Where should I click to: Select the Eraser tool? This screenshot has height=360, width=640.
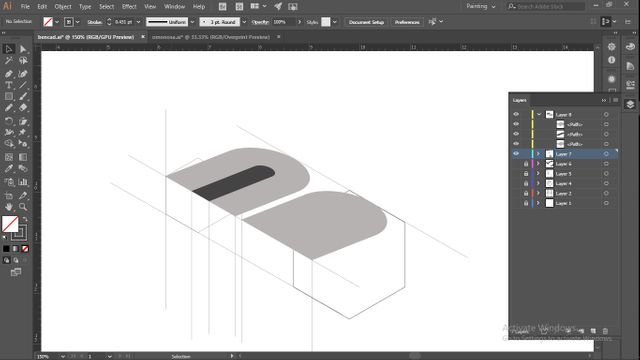click(23, 108)
